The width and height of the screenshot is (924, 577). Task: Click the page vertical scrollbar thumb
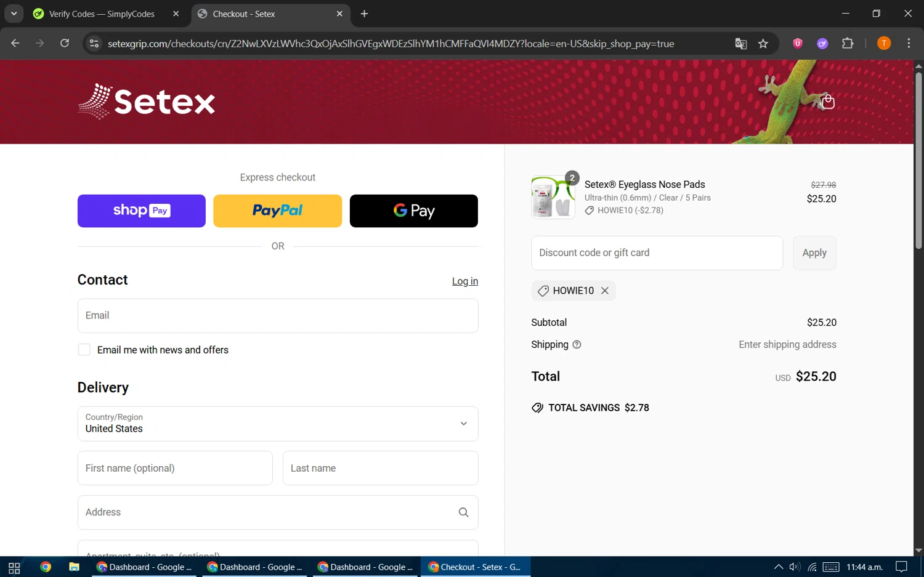point(918,160)
